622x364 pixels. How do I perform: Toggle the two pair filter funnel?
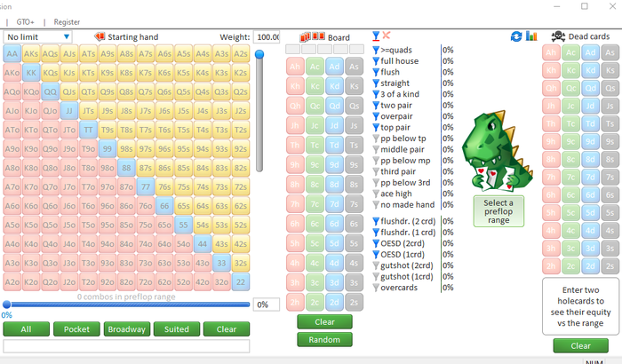click(x=376, y=106)
